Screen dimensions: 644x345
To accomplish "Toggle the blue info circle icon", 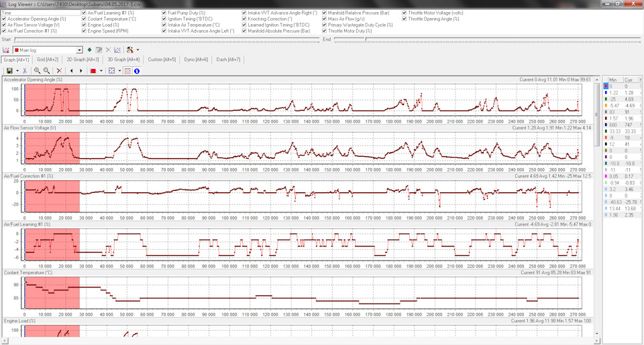I will (x=137, y=71).
